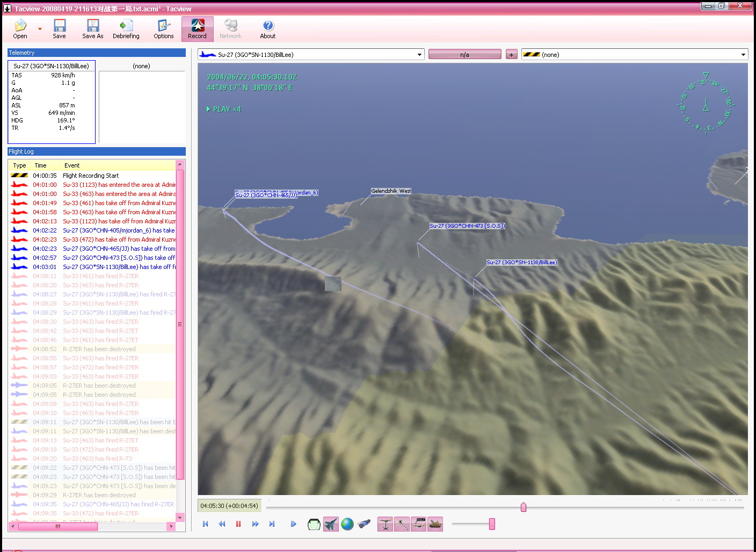Open the Debriefing tool

tap(126, 29)
